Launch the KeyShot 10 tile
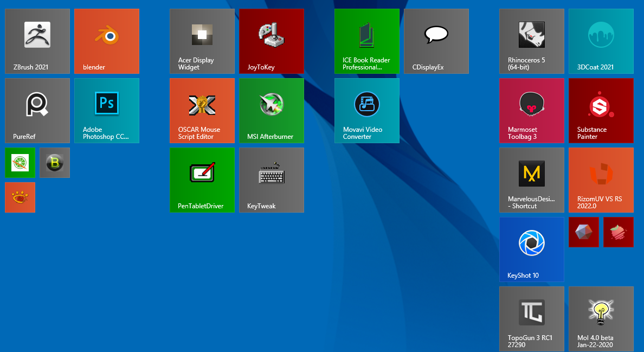644x352 pixels. tap(531, 249)
